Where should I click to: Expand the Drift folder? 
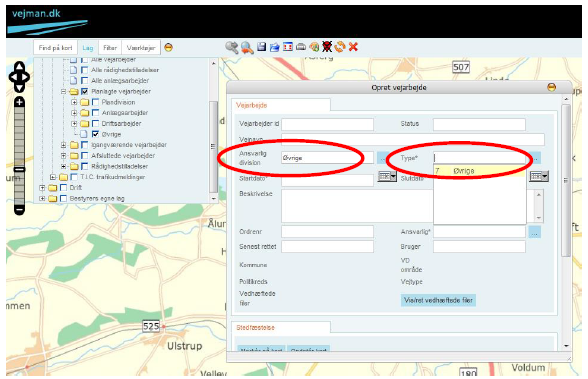pyautogui.click(x=42, y=187)
